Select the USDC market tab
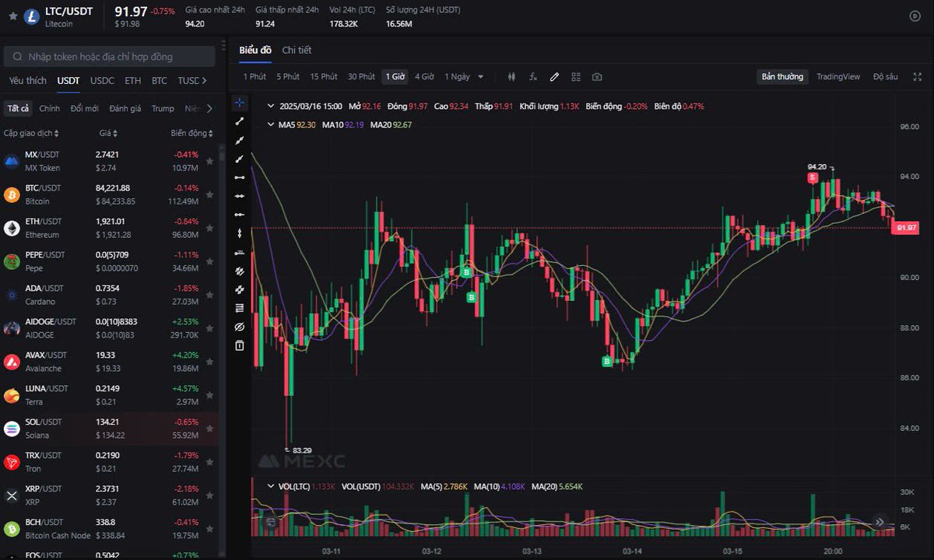The height and width of the screenshot is (560, 934). pyautogui.click(x=102, y=80)
